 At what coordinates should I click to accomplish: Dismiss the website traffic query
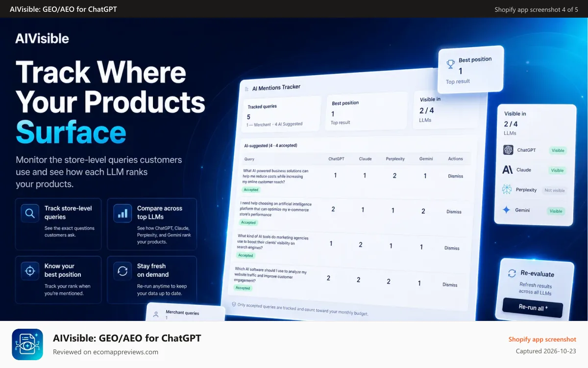pyautogui.click(x=450, y=285)
